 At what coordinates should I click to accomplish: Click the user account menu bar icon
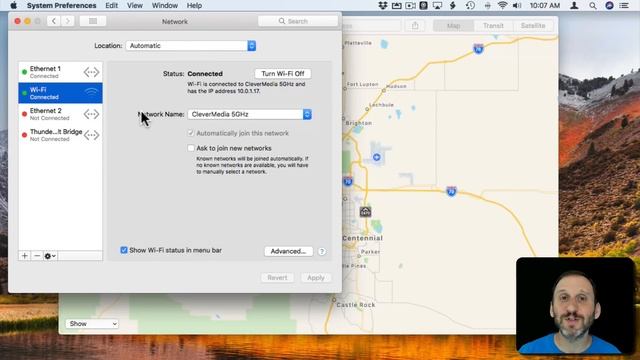[574, 5]
